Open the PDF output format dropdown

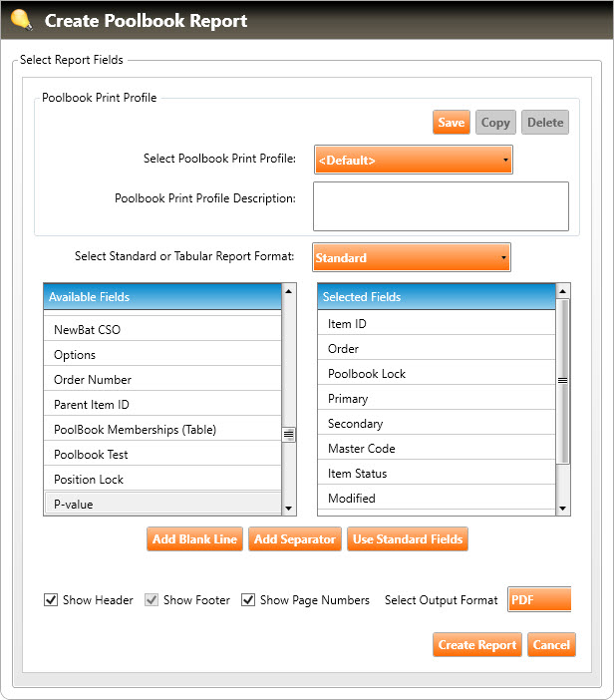[538, 599]
